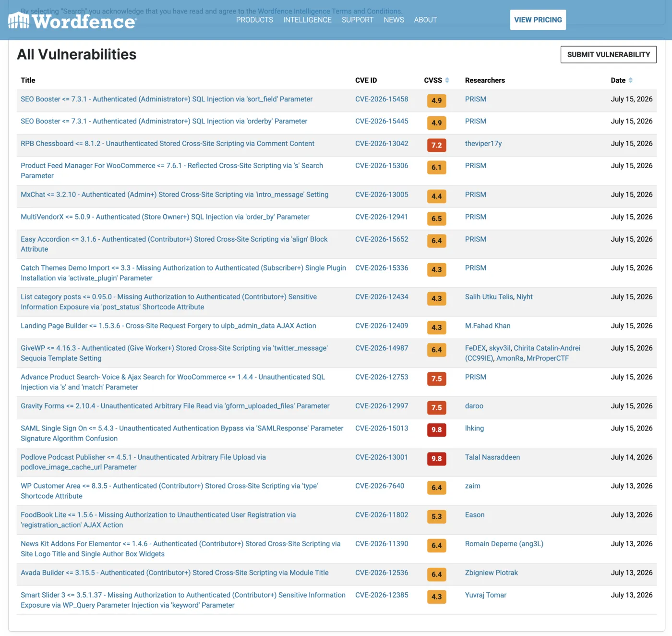Open researcher M.Fahad Khan profile
This screenshot has width=672, height=636.
488,326
